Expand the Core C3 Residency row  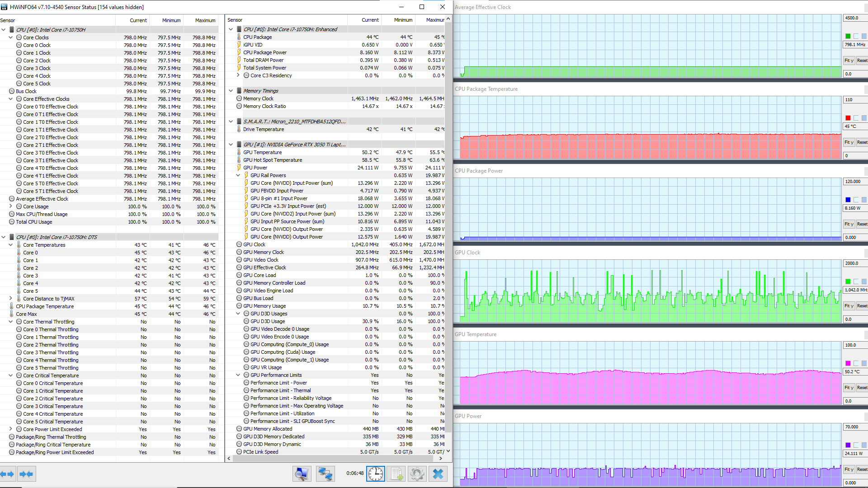click(x=238, y=75)
